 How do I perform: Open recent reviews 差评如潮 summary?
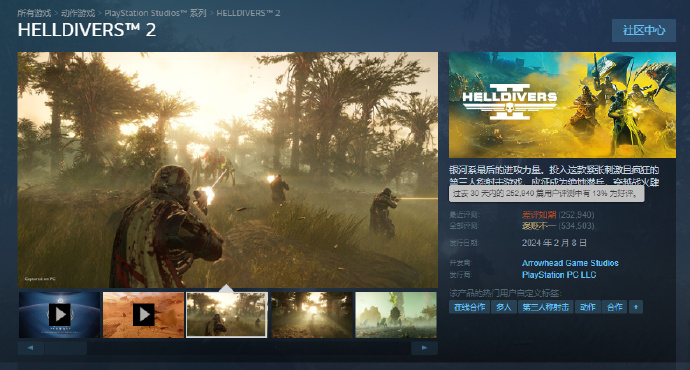tap(539, 215)
